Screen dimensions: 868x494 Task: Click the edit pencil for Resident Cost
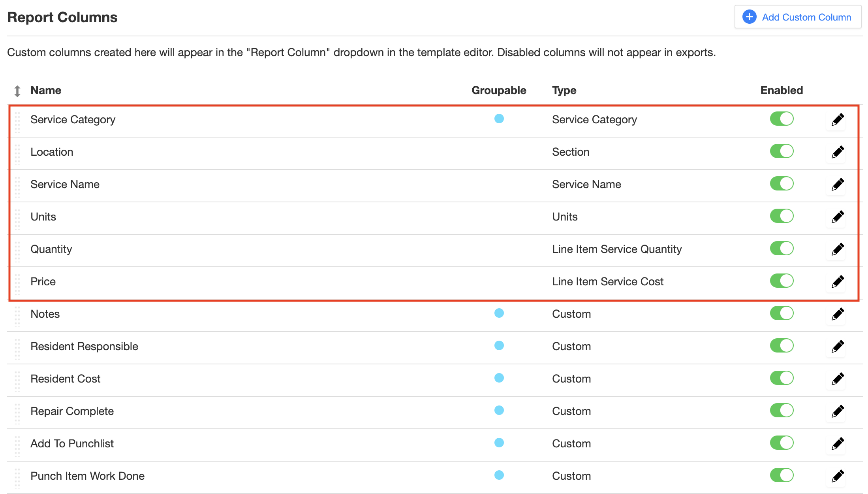[x=837, y=379]
